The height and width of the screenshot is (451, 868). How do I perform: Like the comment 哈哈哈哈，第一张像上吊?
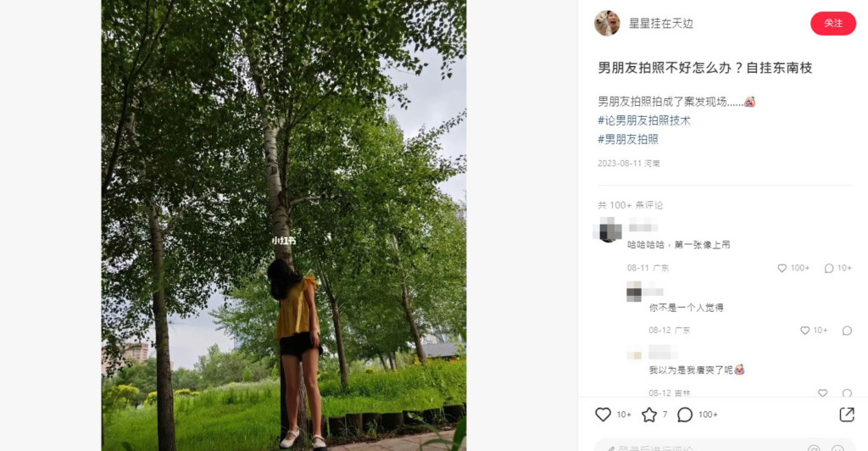782,269
